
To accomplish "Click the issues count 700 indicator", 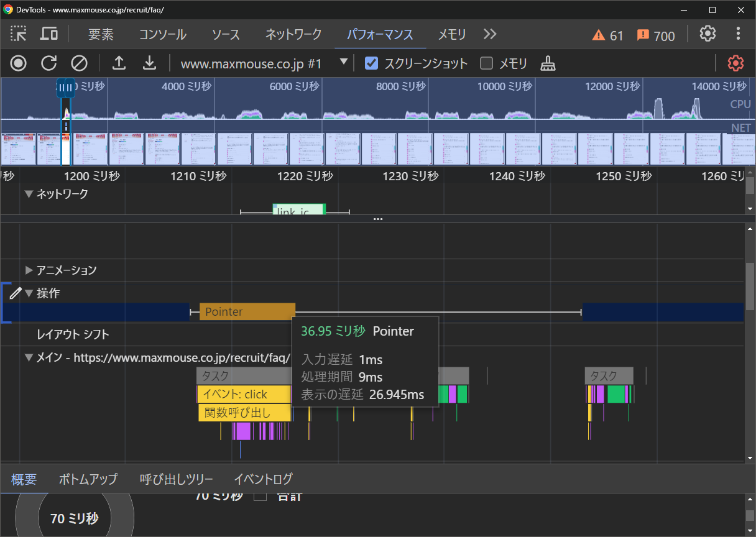I will (x=656, y=35).
